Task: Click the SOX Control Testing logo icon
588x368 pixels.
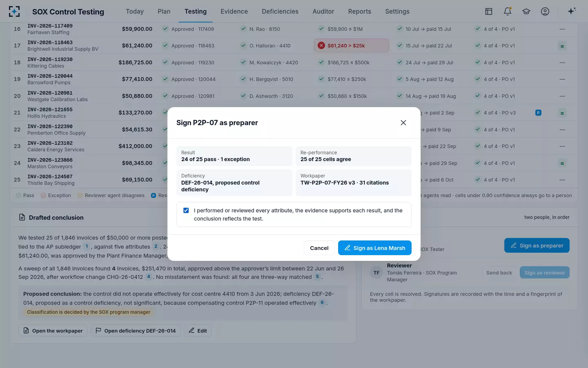Action: click(x=14, y=11)
